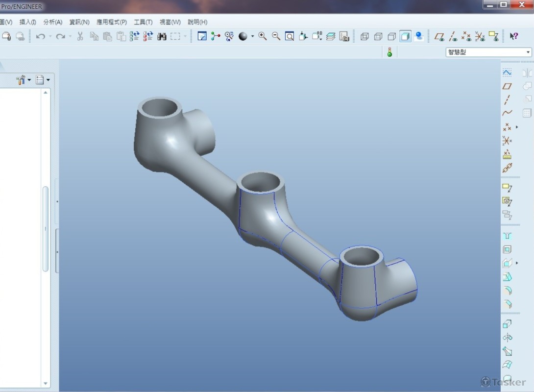Click the datum axis tool in right toolbar
This screenshot has height=392, width=534.
click(x=507, y=100)
